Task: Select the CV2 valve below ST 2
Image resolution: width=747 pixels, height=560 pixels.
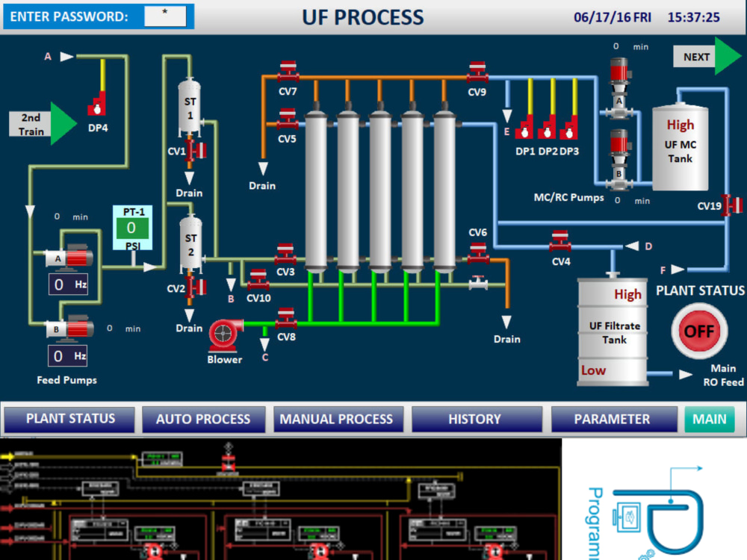Action: pos(196,287)
